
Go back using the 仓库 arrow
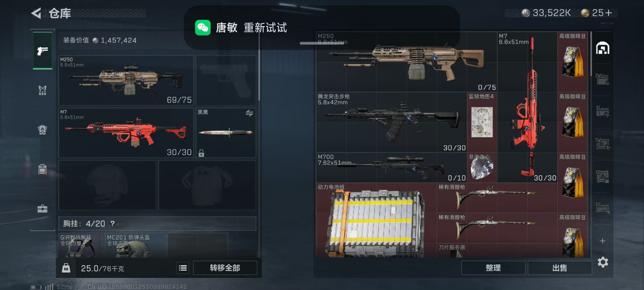(x=36, y=13)
